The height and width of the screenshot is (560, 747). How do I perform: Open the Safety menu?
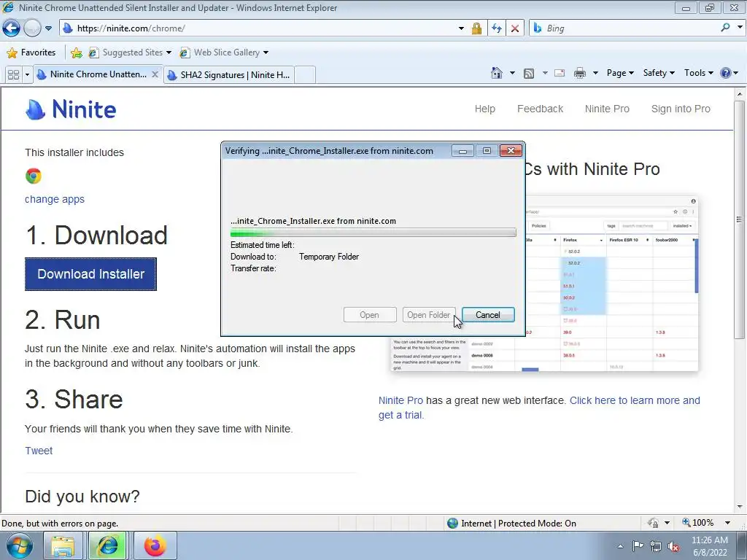pyautogui.click(x=659, y=73)
